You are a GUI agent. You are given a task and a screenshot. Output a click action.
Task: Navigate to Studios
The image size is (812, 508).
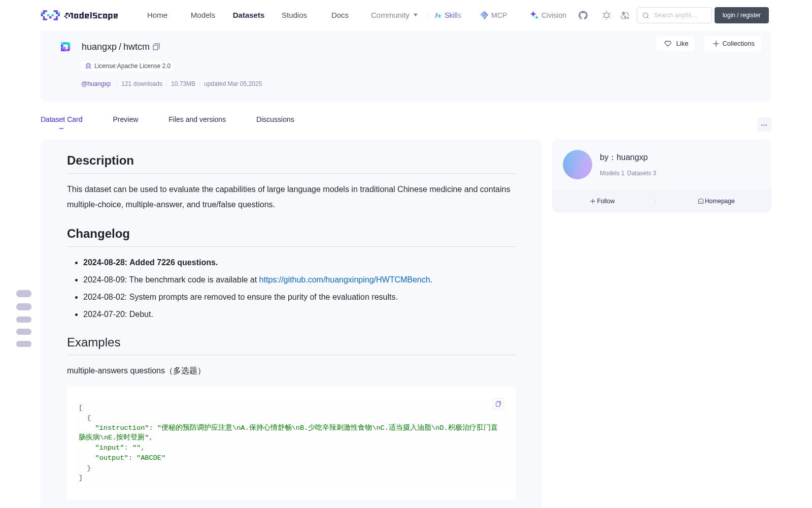pyautogui.click(x=294, y=15)
